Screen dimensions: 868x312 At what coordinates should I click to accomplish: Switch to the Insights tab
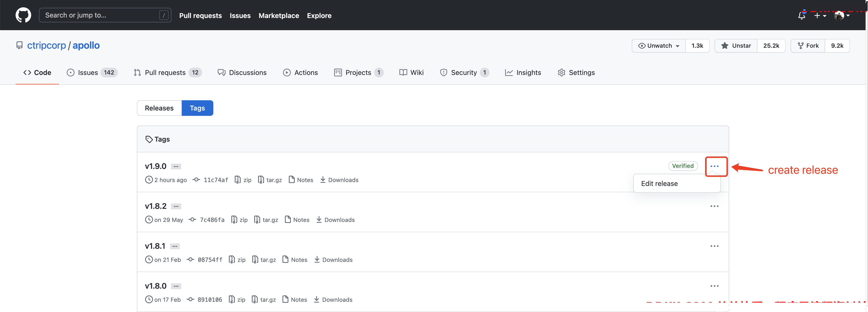pyautogui.click(x=523, y=73)
